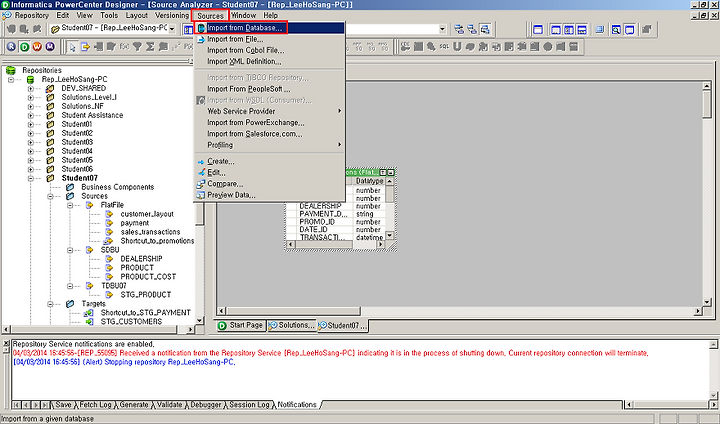Select the PRODUCT_COST source in tree
720x424 pixels.
(148, 277)
